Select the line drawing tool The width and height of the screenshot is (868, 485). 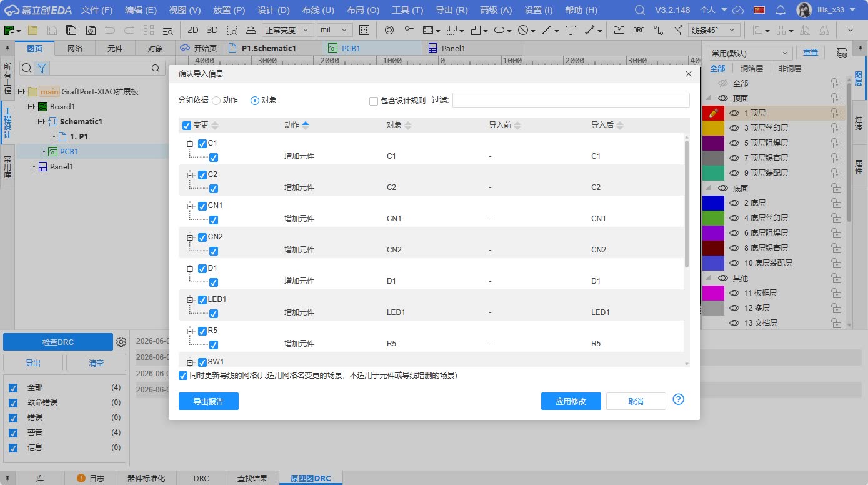coord(547,30)
